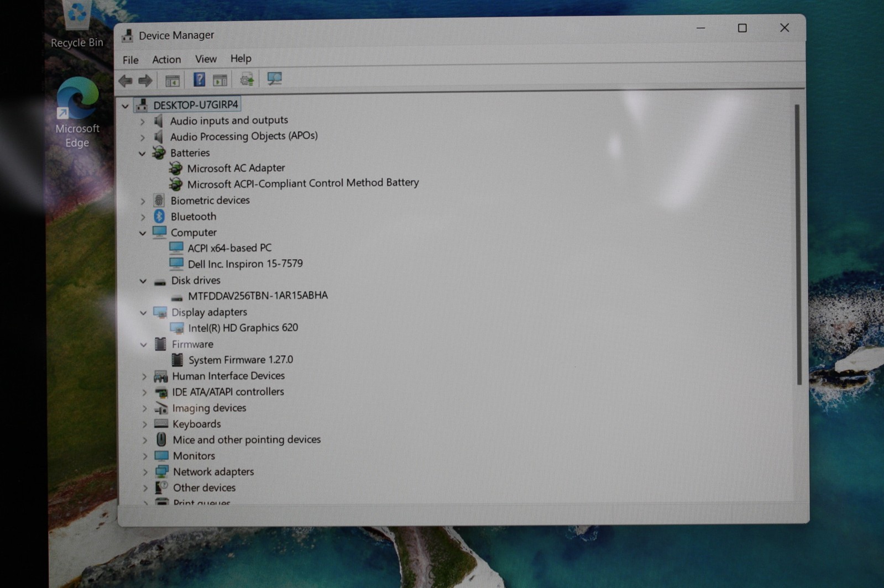Select the Monitors category label
The image size is (884, 588).
pos(193,456)
